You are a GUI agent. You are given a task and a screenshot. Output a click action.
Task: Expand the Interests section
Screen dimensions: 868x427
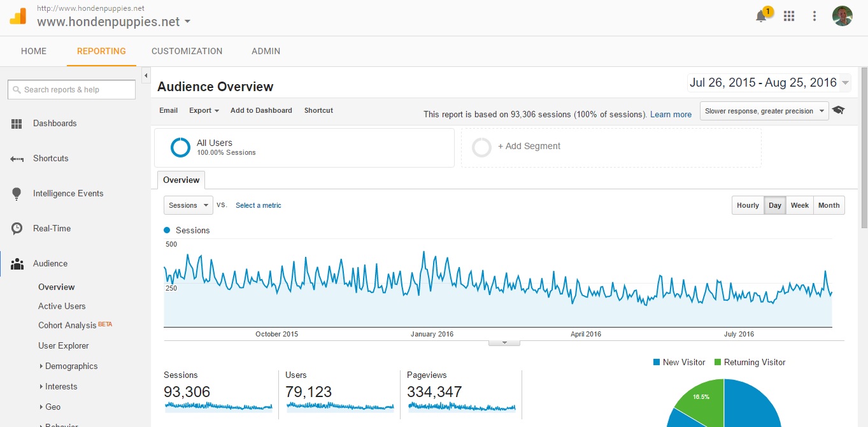point(57,387)
